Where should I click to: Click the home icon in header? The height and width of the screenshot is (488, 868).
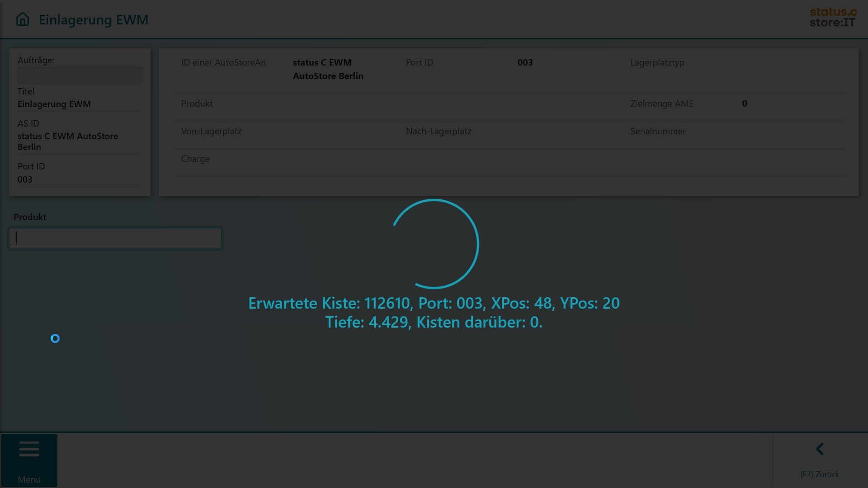(22, 19)
